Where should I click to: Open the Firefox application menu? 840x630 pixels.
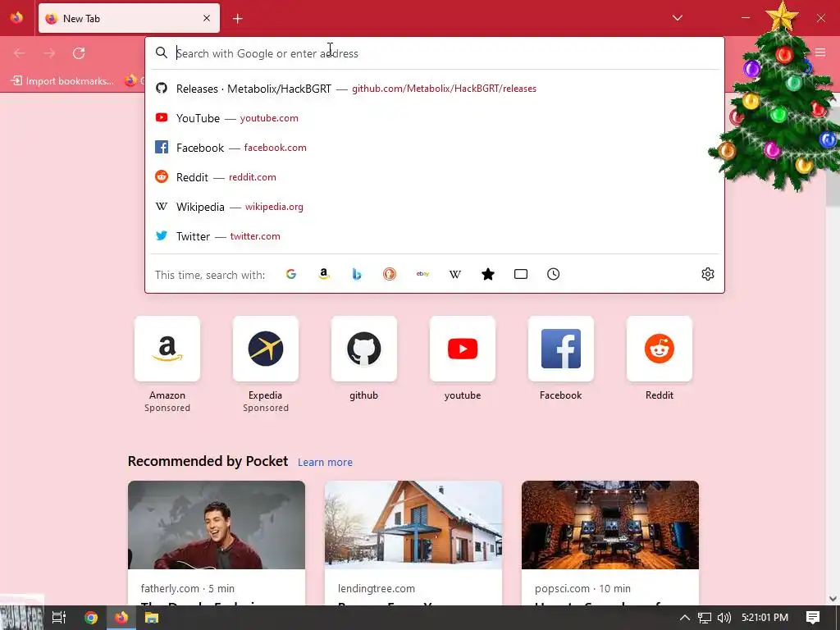[x=820, y=52]
